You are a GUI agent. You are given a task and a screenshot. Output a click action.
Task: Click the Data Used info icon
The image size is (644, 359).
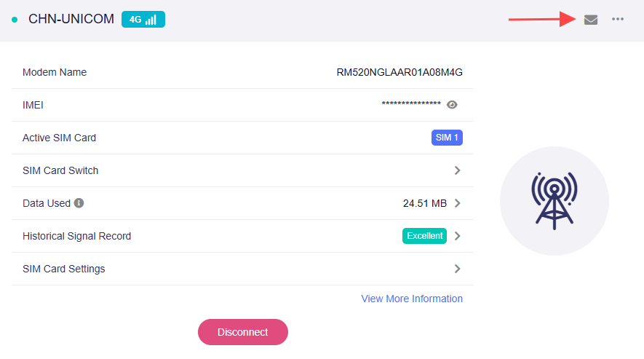click(x=79, y=203)
